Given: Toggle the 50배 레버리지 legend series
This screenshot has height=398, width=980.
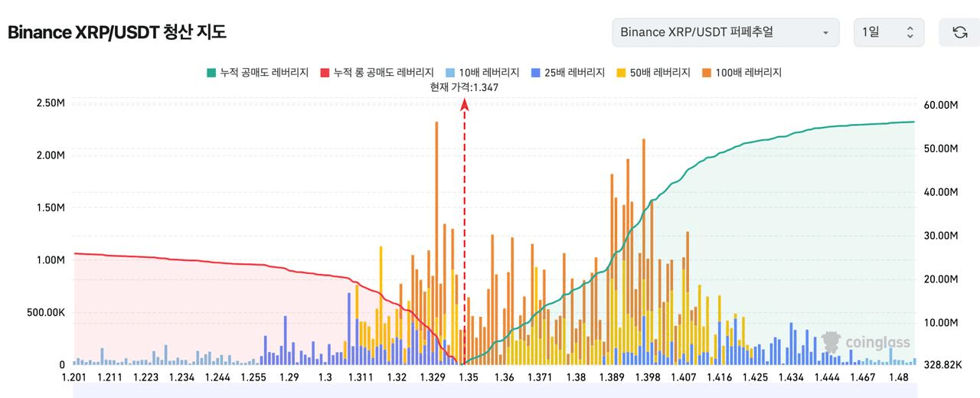Looking at the screenshot, I should click(x=653, y=73).
